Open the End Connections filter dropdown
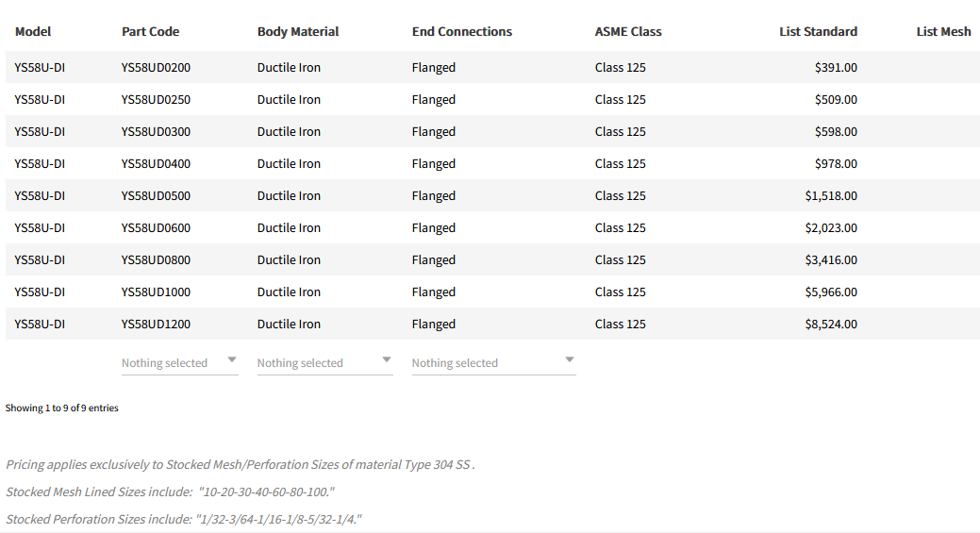980x533 pixels. click(x=492, y=362)
